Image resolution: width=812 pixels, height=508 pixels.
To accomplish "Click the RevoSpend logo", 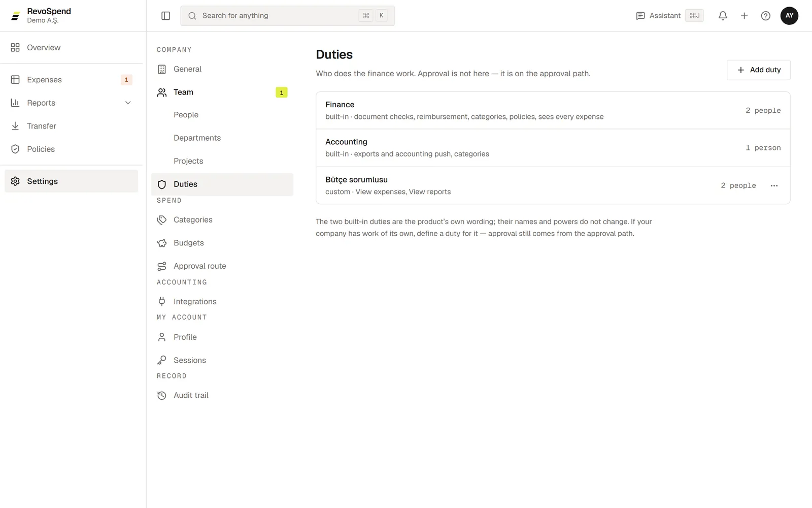I will pyautogui.click(x=16, y=16).
